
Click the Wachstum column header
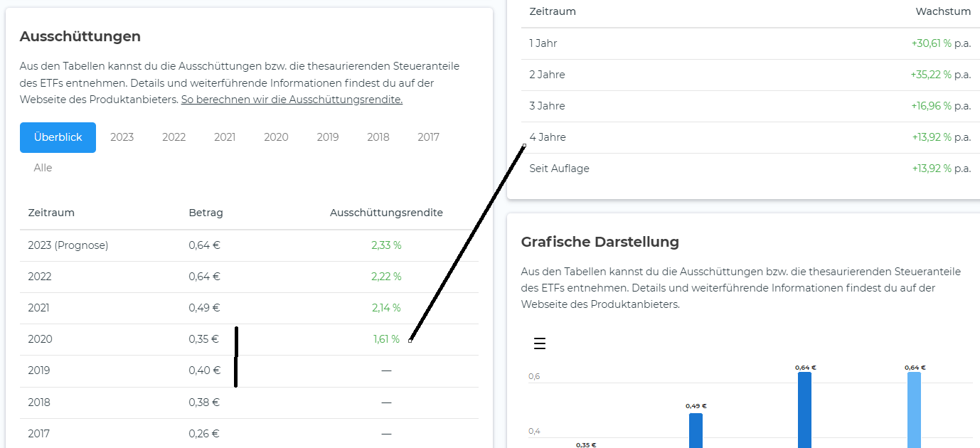[x=943, y=11]
